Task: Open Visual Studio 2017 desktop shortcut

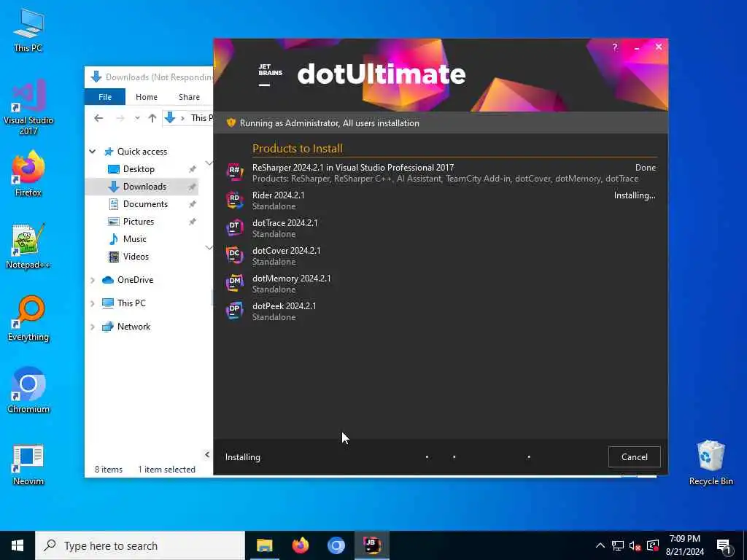Action: coord(28,108)
